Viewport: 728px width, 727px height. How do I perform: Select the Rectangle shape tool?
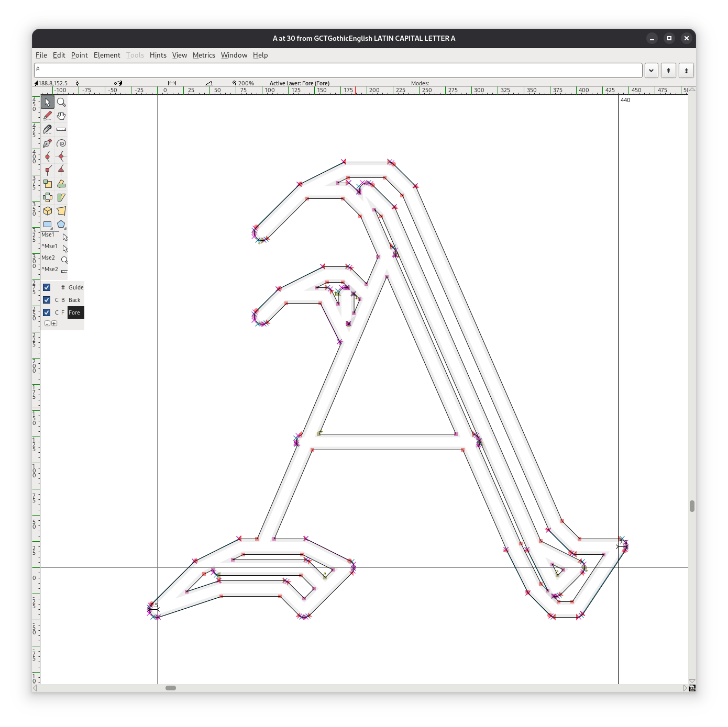(48, 225)
